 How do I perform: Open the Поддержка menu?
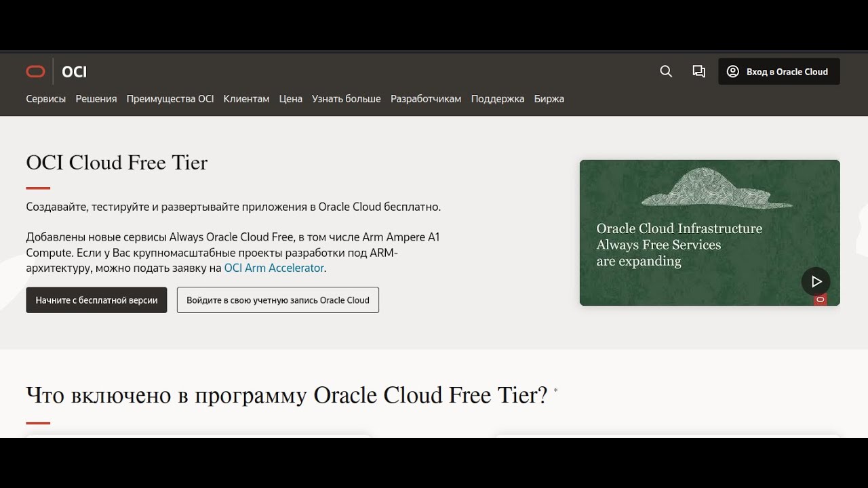pos(498,99)
